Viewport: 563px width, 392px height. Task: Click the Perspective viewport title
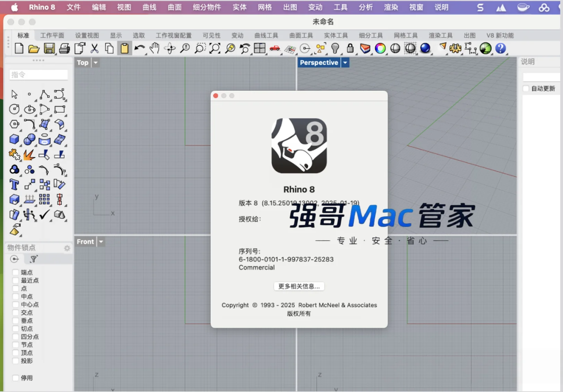coord(319,63)
